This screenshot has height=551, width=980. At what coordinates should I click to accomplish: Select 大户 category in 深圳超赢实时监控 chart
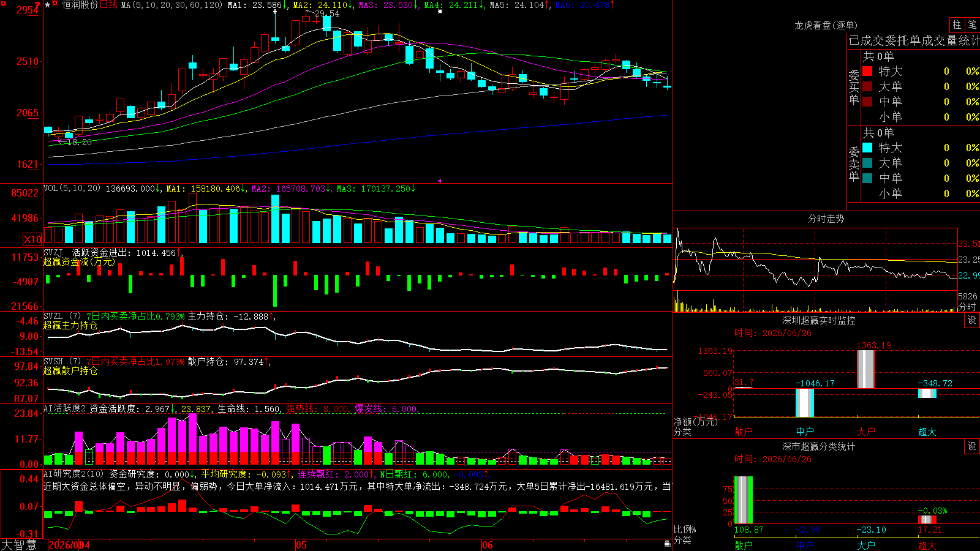866,432
